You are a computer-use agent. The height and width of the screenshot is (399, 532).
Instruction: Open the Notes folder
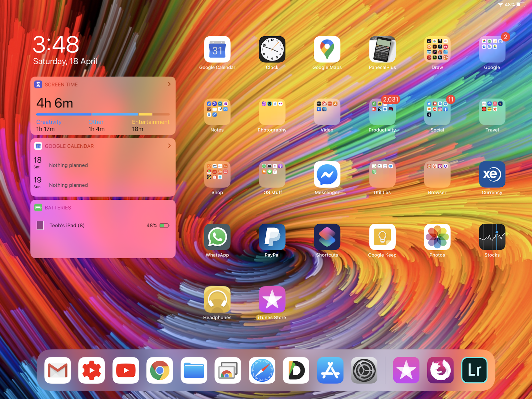click(x=217, y=112)
